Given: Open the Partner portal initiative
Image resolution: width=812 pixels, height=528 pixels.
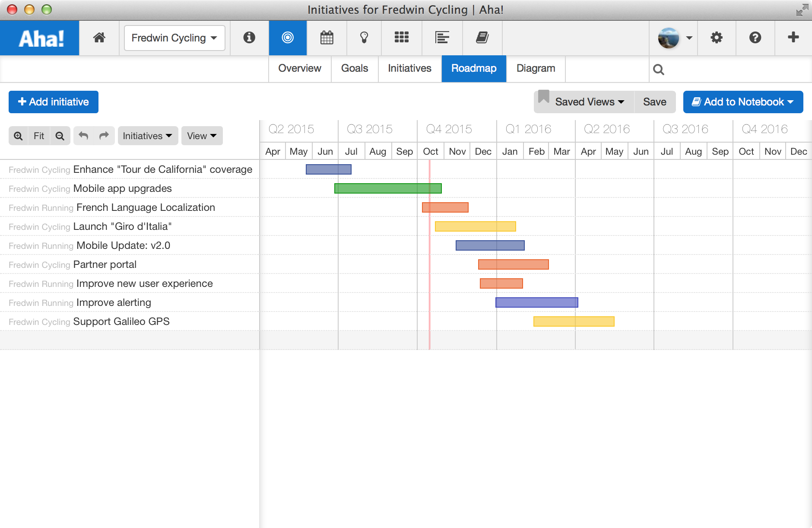Looking at the screenshot, I should tap(105, 264).
